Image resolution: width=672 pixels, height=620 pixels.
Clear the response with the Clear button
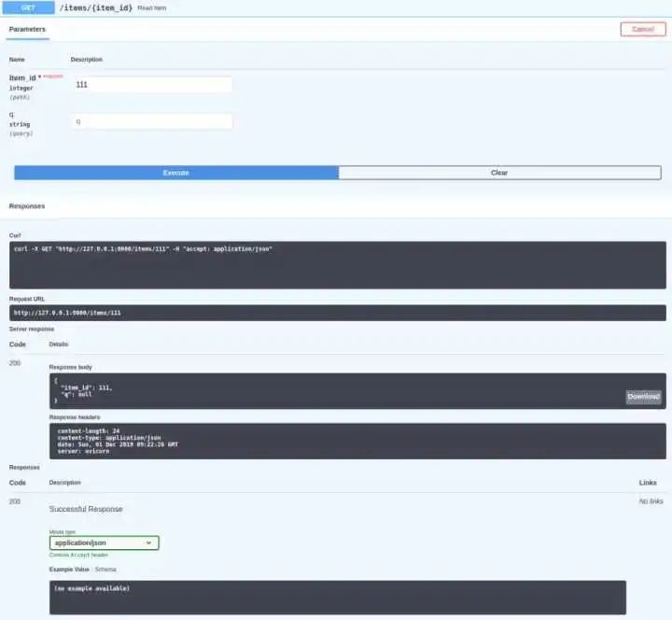tap(499, 173)
